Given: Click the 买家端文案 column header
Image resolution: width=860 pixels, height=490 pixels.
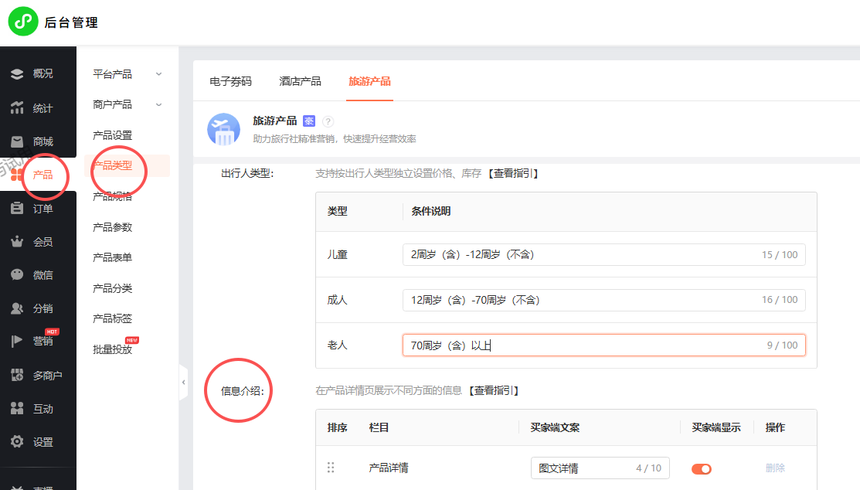Looking at the screenshot, I should (555, 427).
